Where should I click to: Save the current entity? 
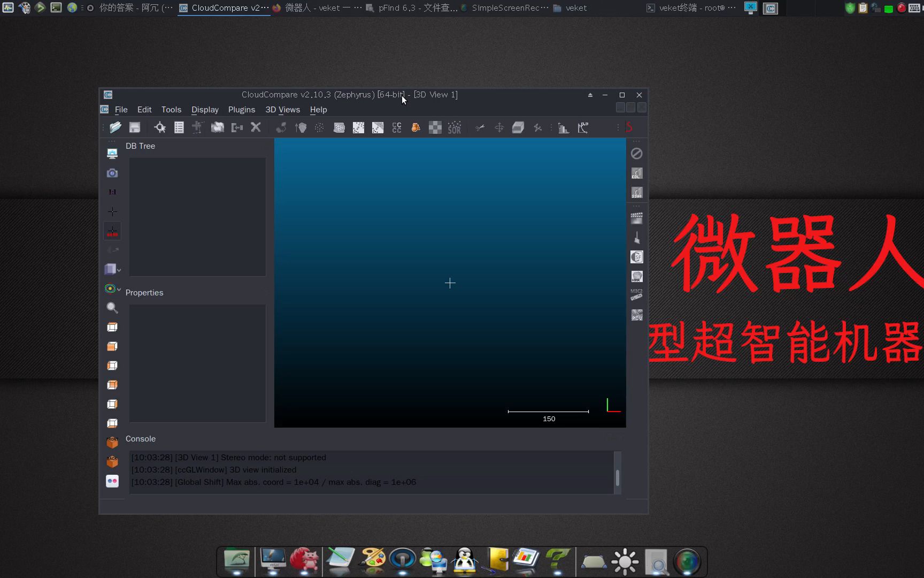(x=135, y=127)
